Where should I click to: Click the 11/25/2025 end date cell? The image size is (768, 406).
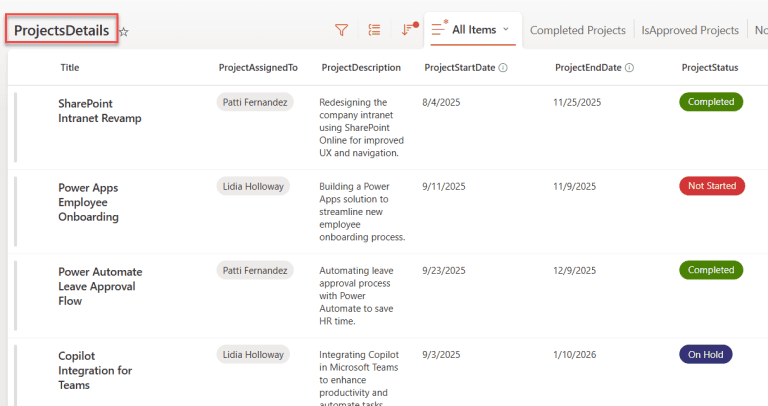[577, 102]
